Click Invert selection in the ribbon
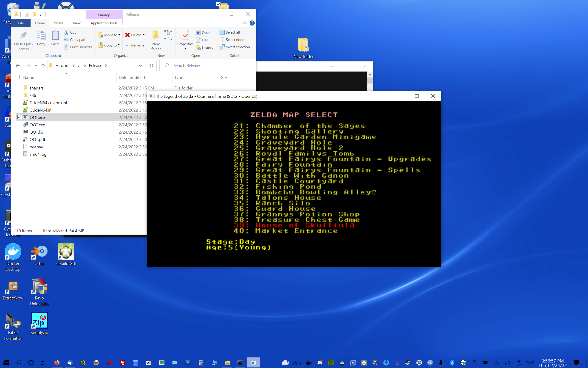The width and height of the screenshot is (588, 368). coord(235,47)
